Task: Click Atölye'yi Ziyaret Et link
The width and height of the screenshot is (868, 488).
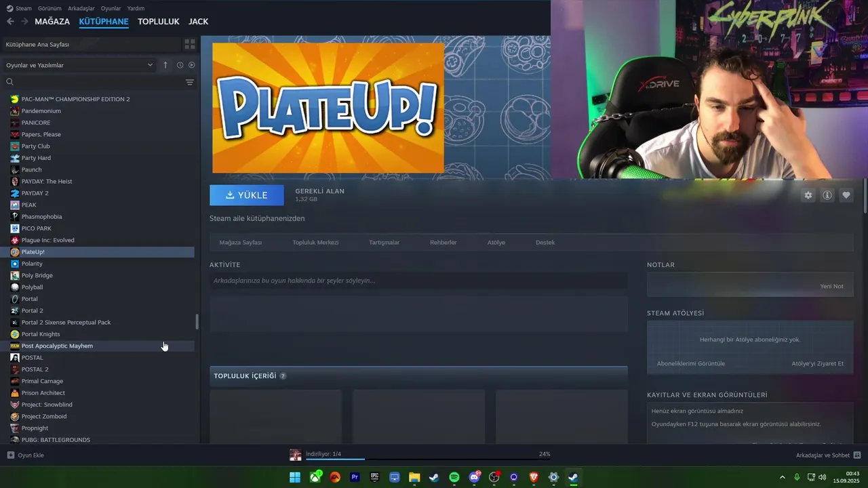Action: pyautogui.click(x=817, y=364)
